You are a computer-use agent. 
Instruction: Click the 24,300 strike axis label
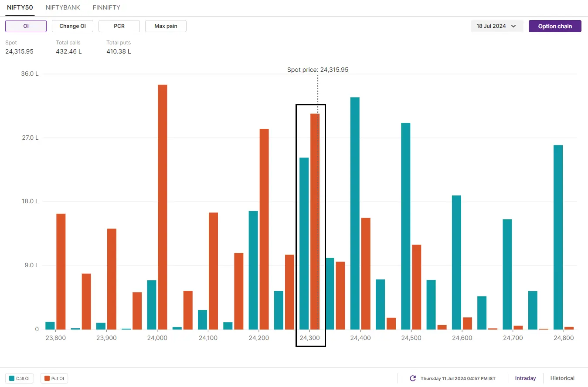click(309, 338)
